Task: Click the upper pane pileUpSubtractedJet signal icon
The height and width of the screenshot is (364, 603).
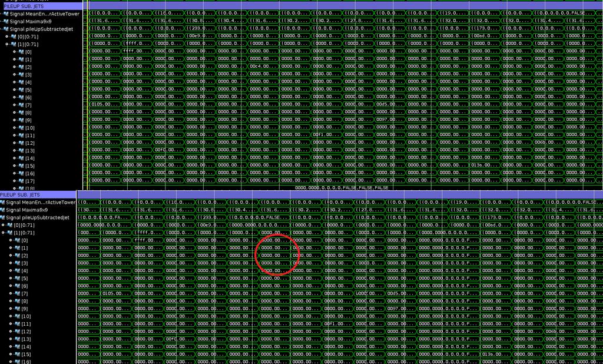Action: pos(6,29)
